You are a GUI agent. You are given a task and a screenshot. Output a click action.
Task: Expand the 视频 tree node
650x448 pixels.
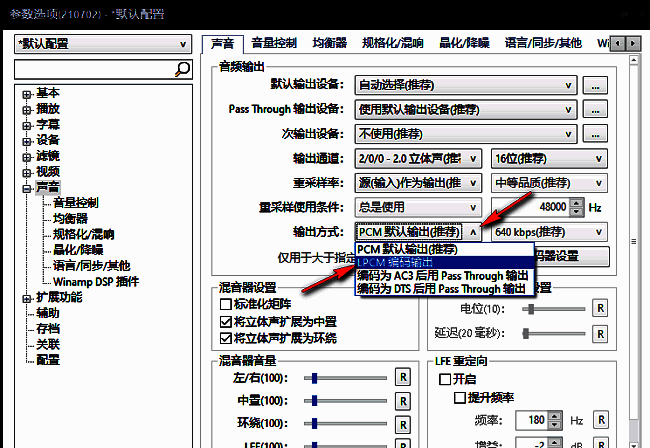pyautogui.click(x=26, y=171)
